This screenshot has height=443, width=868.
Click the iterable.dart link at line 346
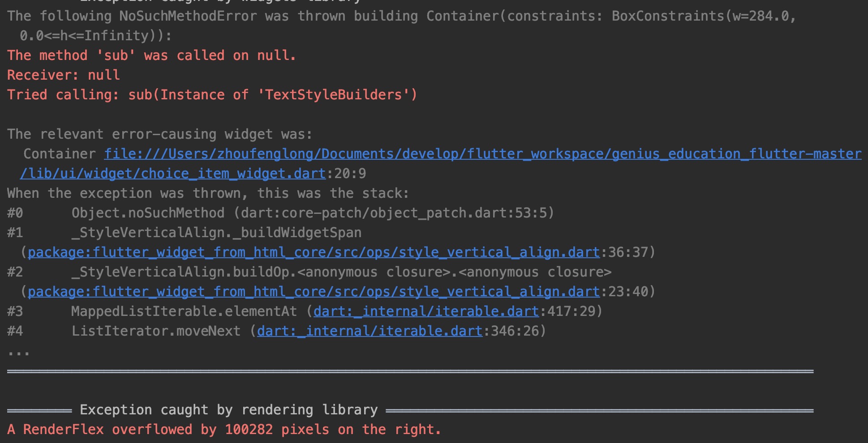(x=369, y=331)
